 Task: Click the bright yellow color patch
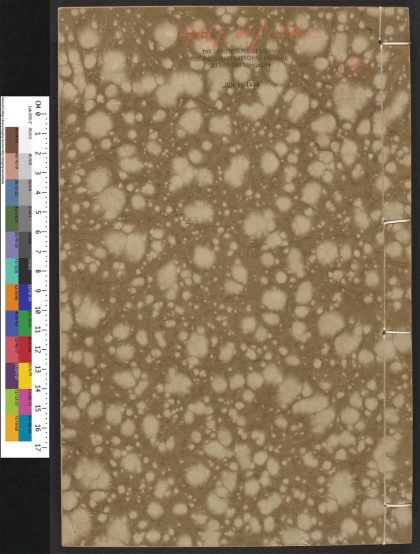(x=25, y=376)
